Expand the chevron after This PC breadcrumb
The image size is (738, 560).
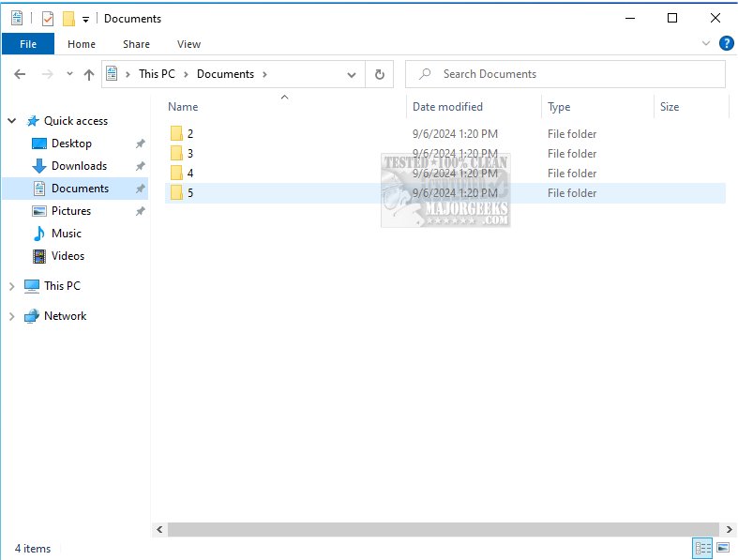[186, 74]
